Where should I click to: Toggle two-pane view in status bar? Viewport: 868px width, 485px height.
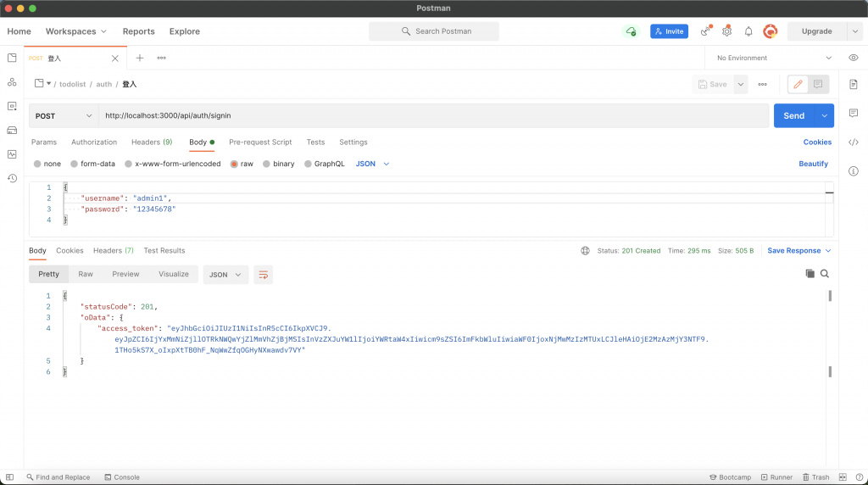pyautogui.click(x=843, y=477)
